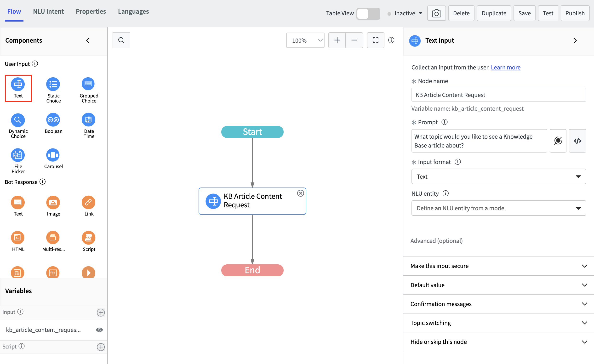The image size is (594, 364).
Task: Show NLU entity info tooltip
Action: 445,193
